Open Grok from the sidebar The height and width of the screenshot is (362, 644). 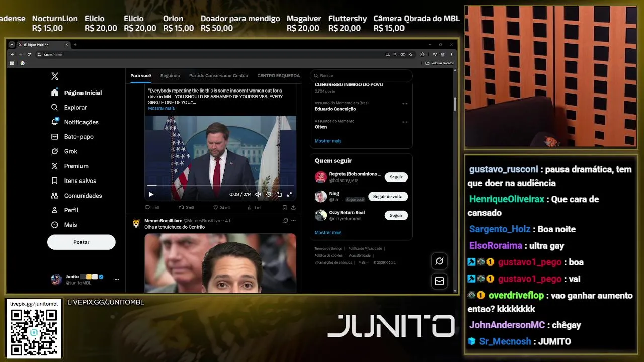[64, 151]
